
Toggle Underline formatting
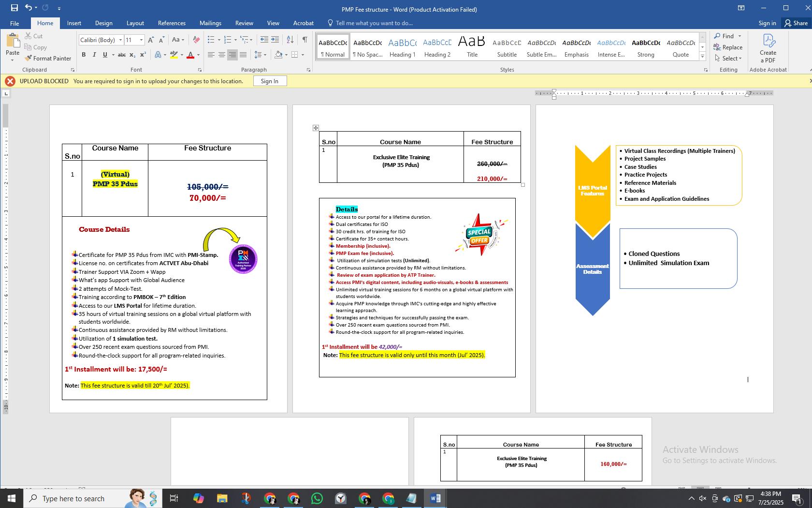105,55
